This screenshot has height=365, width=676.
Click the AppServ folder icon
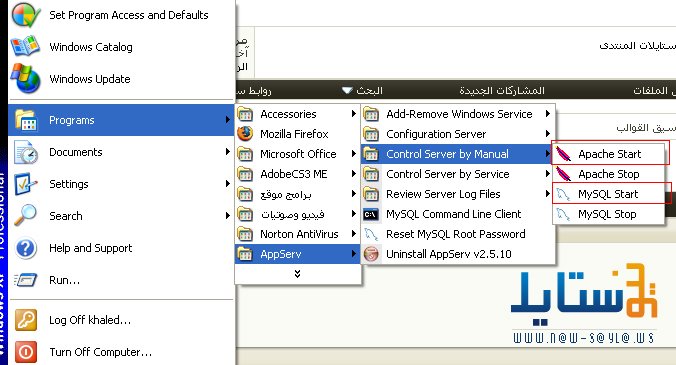pos(245,254)
